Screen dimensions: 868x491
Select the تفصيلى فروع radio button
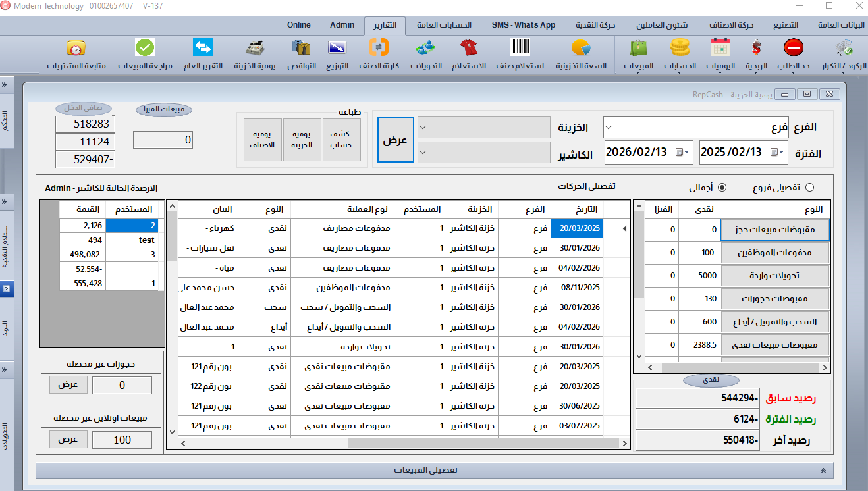(809, 187)
